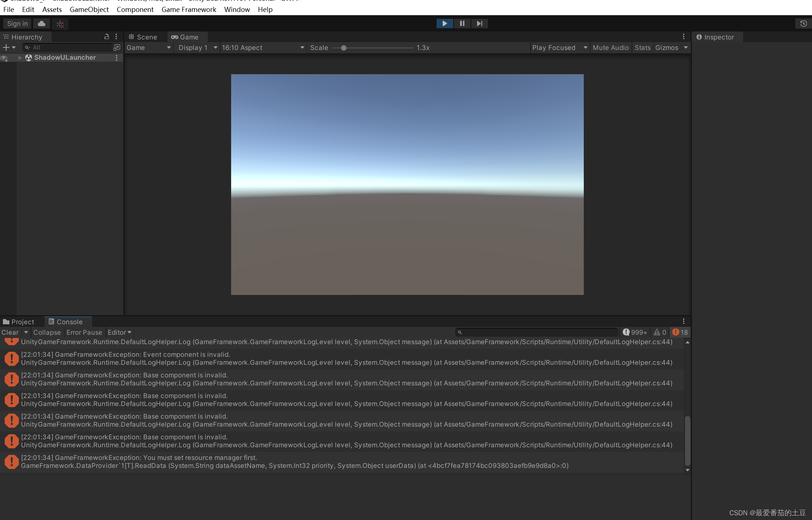Clear the Console log
Viewport: 812px width, 520px height.
coord(10,332)
